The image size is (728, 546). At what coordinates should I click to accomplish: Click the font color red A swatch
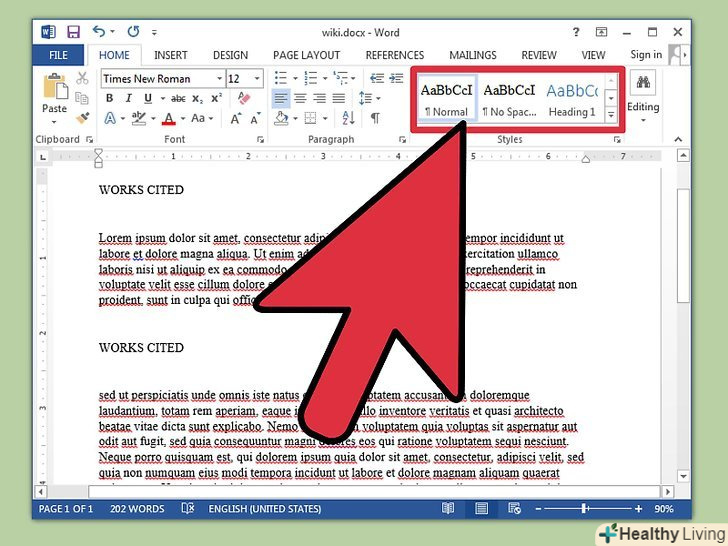pos(169,118)
